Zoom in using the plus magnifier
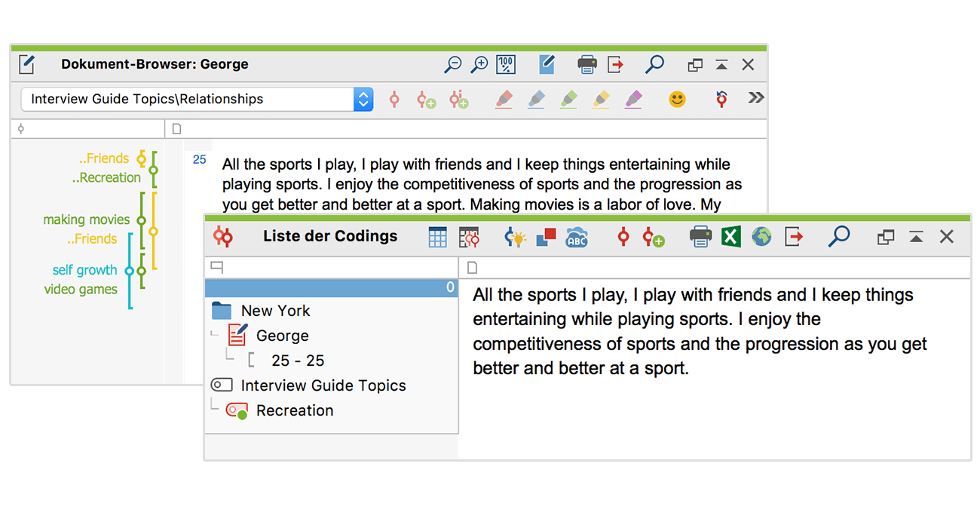Image resolution: width=980 pixels, height=528 pixels. pyautogui.click(x=479, y=65)
